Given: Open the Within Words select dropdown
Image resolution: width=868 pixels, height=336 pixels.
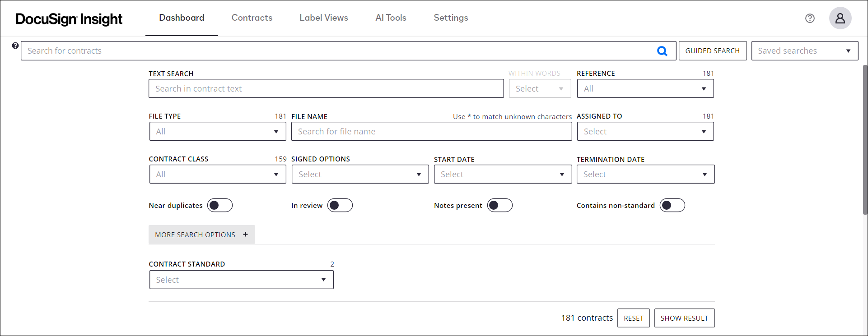Looking at the screenshot, I should click(x=540, y=89).
